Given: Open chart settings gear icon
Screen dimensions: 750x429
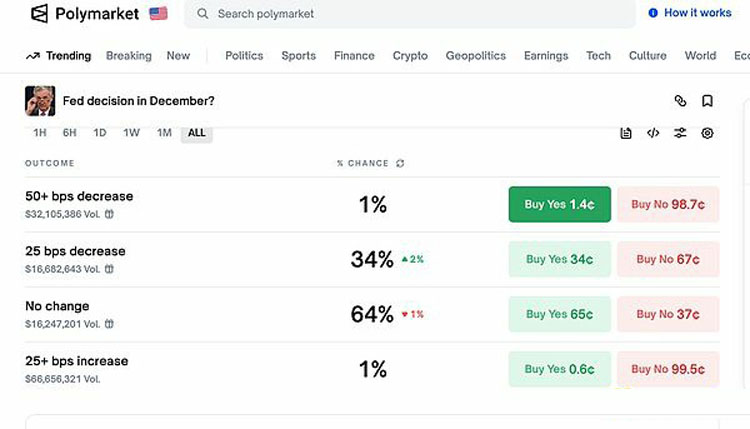Looking at the screenshot, I should (707, 133).
